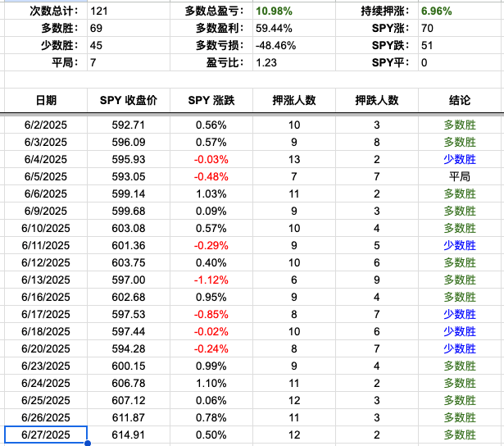Click the 押涨人数 column header
This screenshot has height=446, width=504.
pos(294,100)
